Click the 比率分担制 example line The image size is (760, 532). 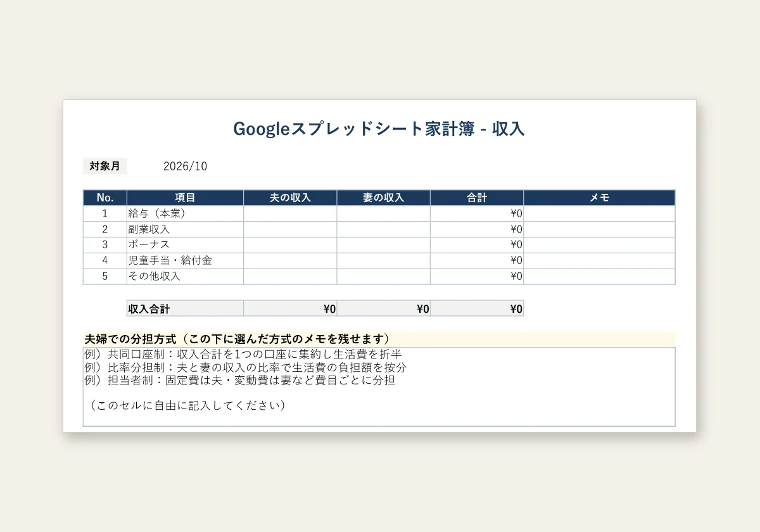click(x=245, y=367)
